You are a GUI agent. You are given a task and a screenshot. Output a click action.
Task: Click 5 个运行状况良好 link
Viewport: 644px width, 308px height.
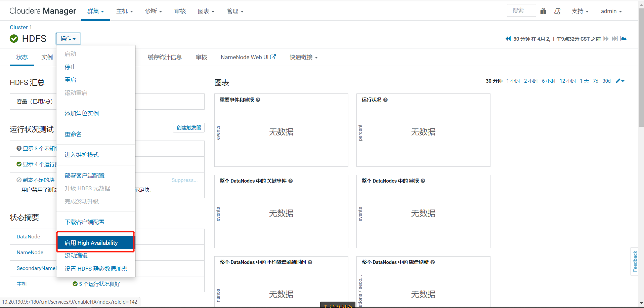click(x=99, y=284)
